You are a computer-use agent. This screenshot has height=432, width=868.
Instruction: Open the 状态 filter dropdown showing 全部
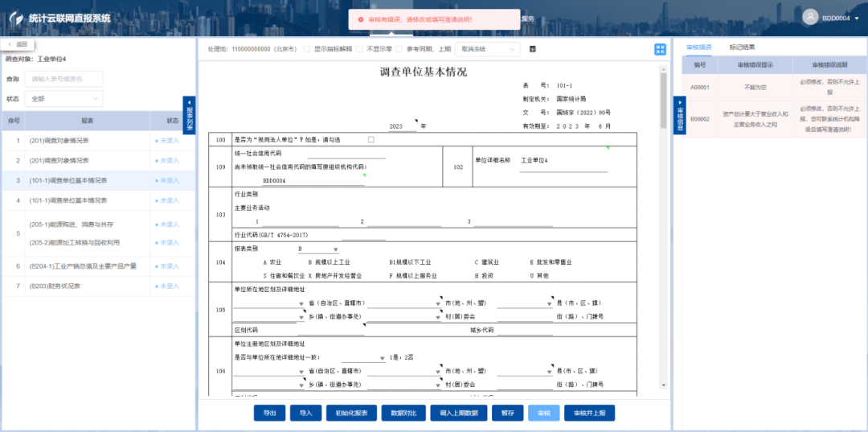tap(63, 99)
